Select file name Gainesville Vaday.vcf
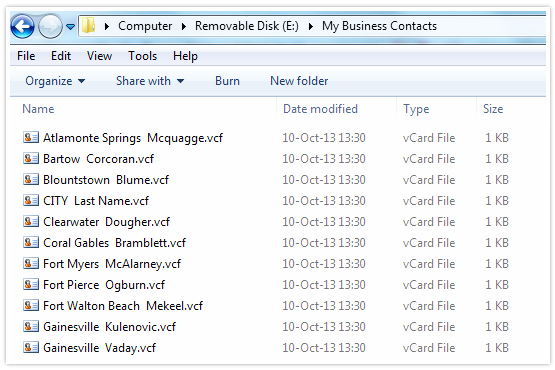This screenshot has width=555, height=370. (x=99, y=348)
